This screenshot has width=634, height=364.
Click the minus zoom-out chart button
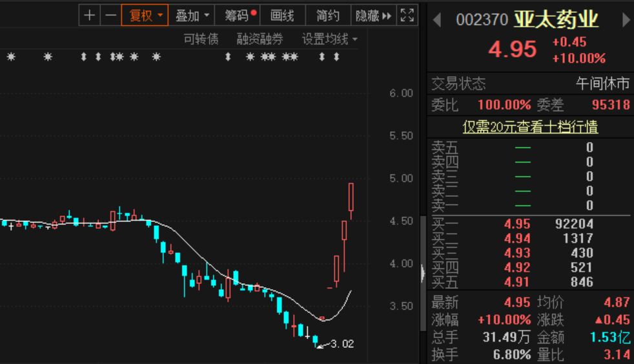pyautogui.click(x=111, y=15)
